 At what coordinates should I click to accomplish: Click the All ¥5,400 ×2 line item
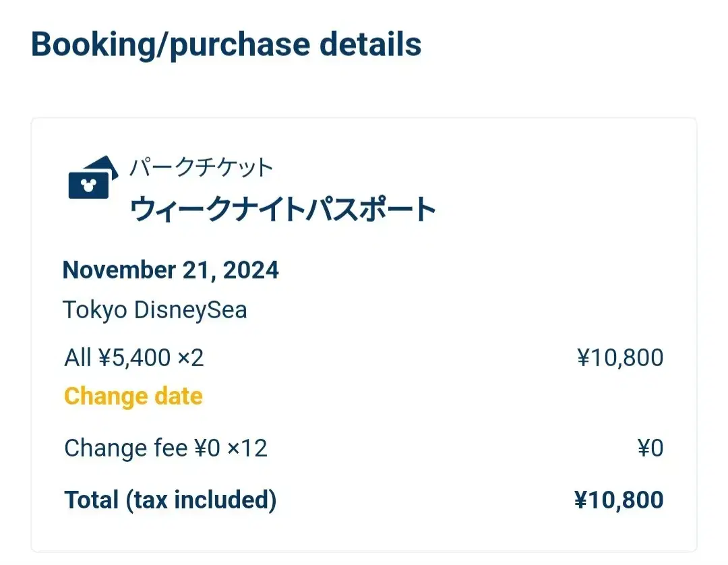point(133,358)
